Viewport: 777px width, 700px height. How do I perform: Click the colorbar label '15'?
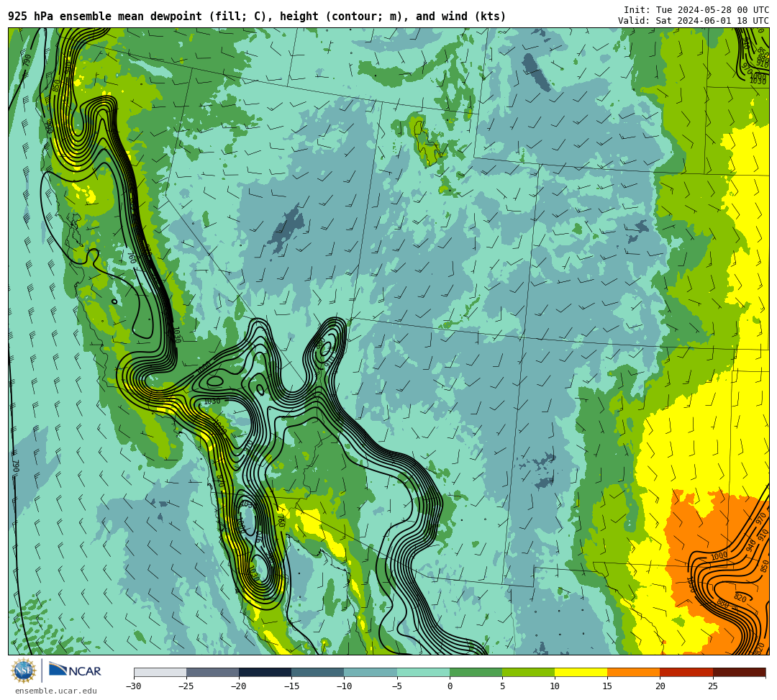[x=607, y=686]
